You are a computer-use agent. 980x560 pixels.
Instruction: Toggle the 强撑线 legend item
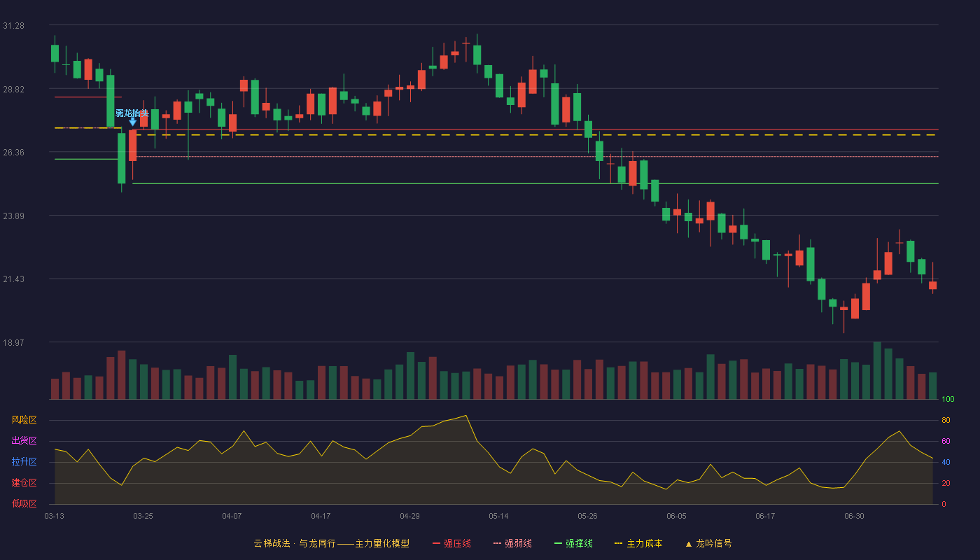(573, 543)
